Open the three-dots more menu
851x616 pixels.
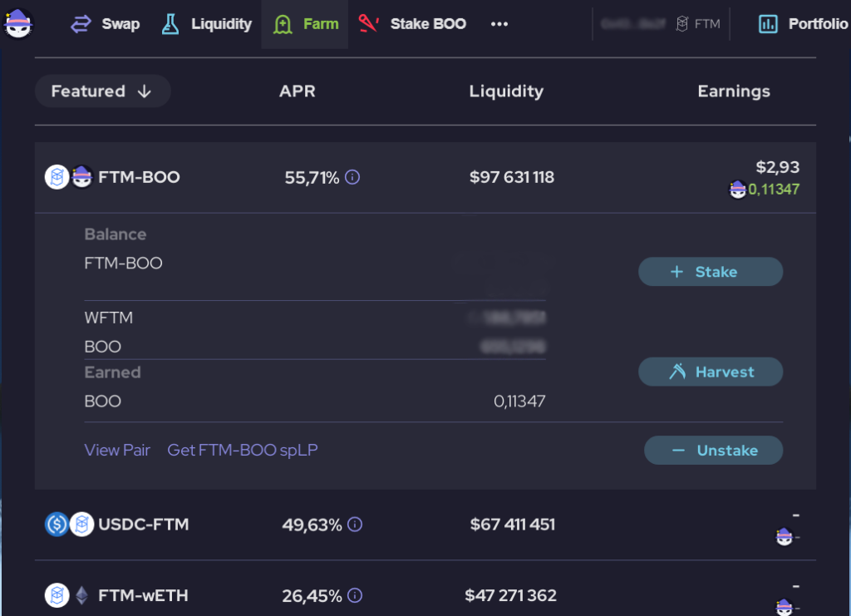click(499, 24)
